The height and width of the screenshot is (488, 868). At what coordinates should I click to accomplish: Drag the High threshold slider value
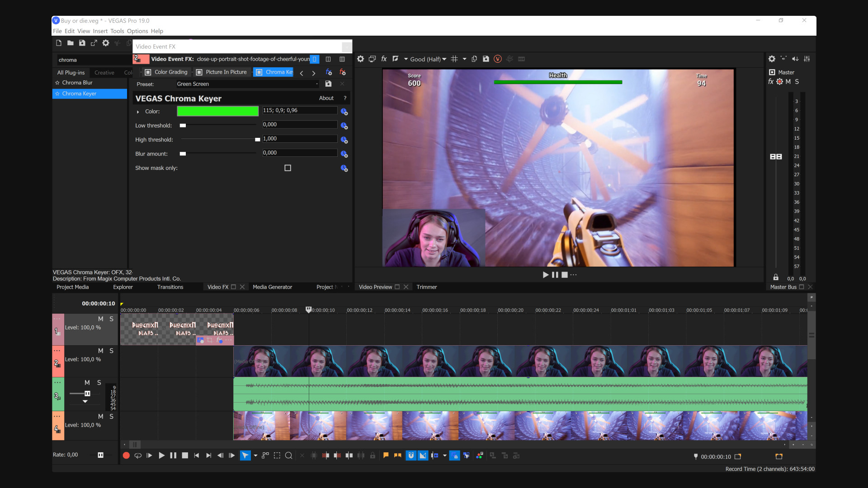pyautogui.click(x=257, y=140)
